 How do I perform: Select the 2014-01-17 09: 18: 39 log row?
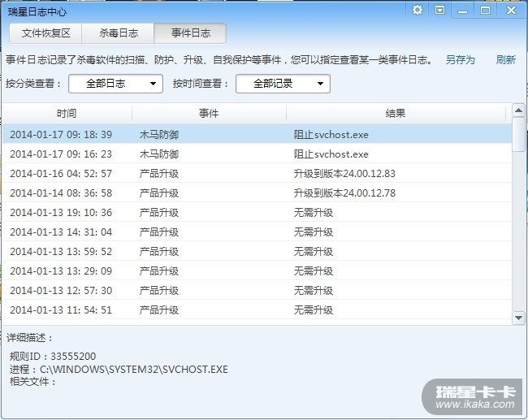[x=258, y=134]
